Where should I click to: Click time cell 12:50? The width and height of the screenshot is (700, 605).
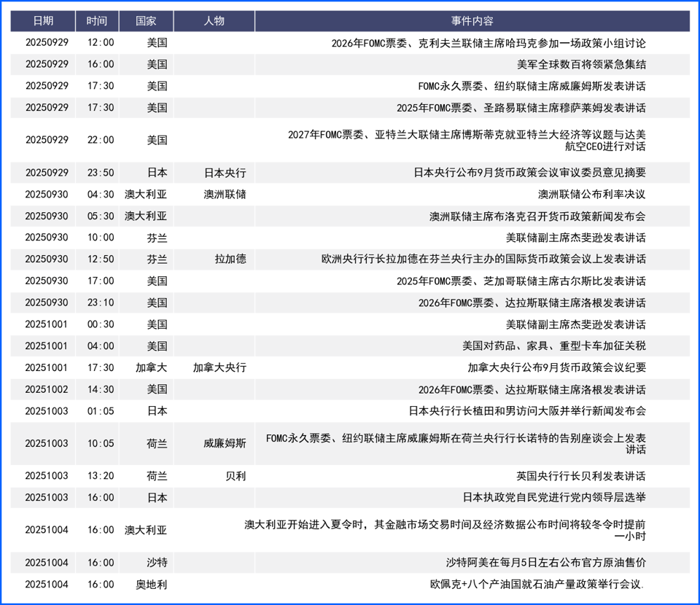click(x=101, y=259)
